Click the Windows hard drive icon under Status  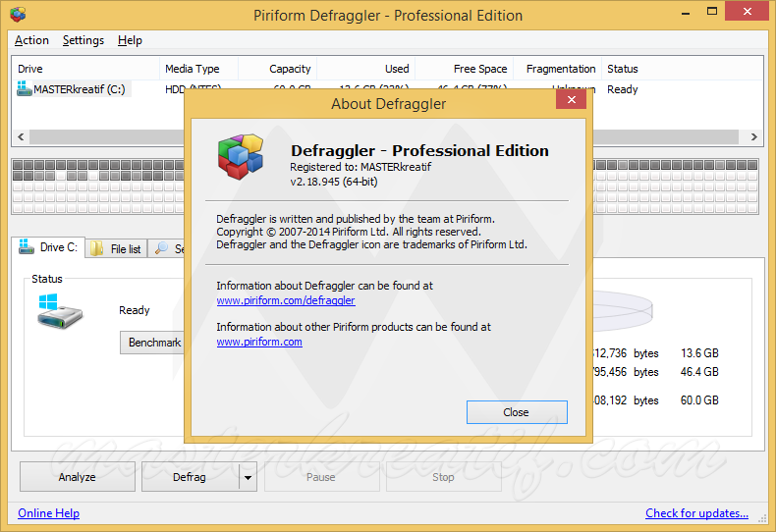pos(60,311)
